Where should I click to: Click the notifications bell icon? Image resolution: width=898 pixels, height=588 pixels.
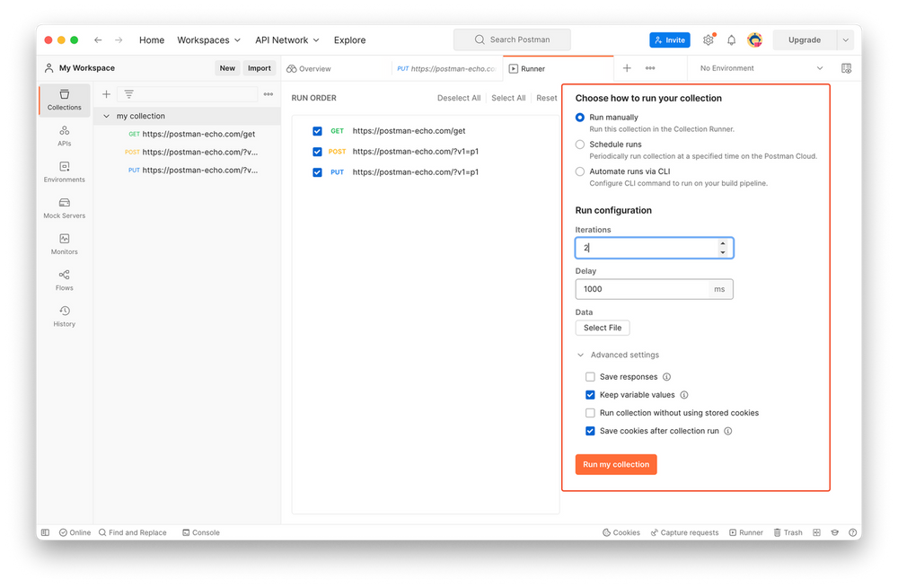(731, 40)
